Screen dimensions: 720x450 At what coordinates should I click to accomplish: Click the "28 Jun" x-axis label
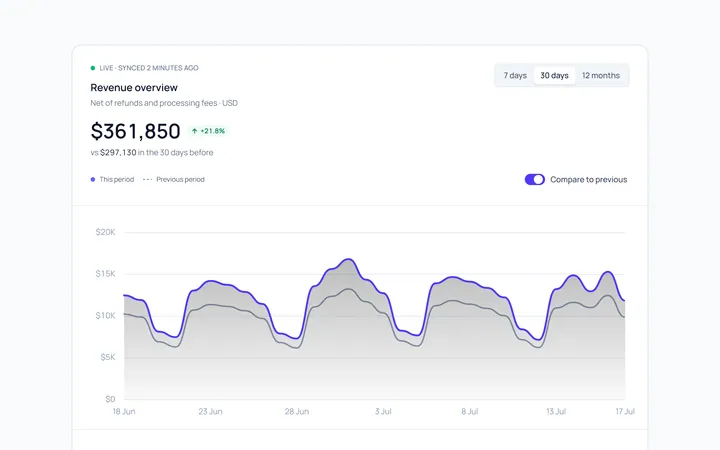click(x=297, y=412)
